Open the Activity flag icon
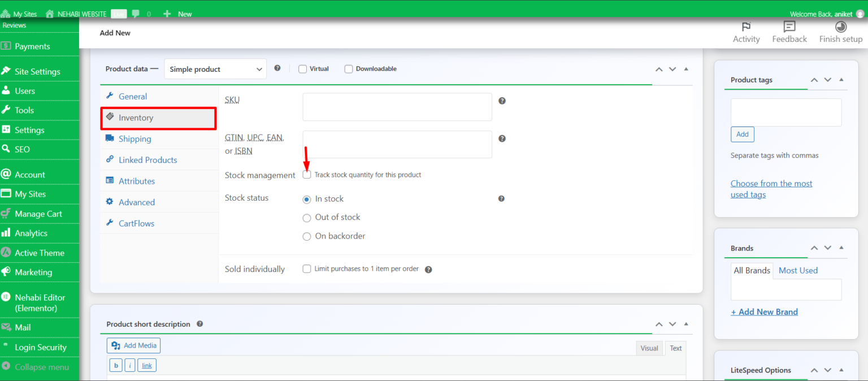868x381 pixels. [x=746, y=27]
